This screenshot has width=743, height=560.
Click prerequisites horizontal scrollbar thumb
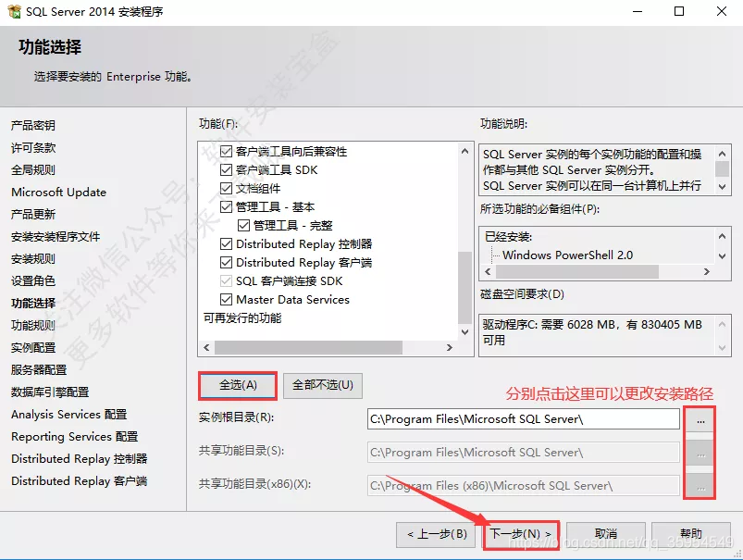point(577,272)
